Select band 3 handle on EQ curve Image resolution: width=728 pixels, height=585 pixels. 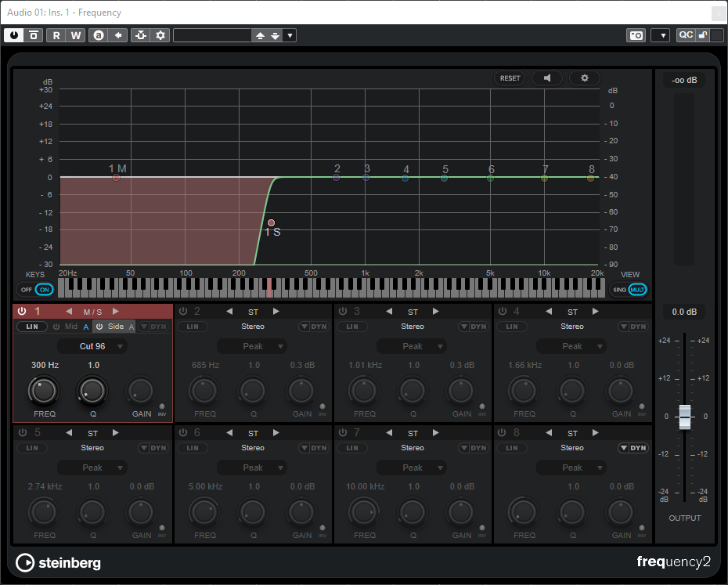tap(366, 177)
